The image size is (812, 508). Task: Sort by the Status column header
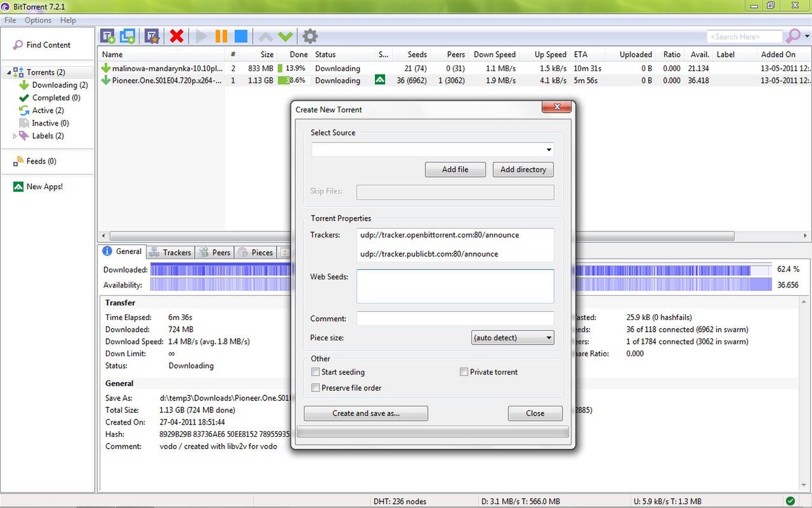pos(343,55)
